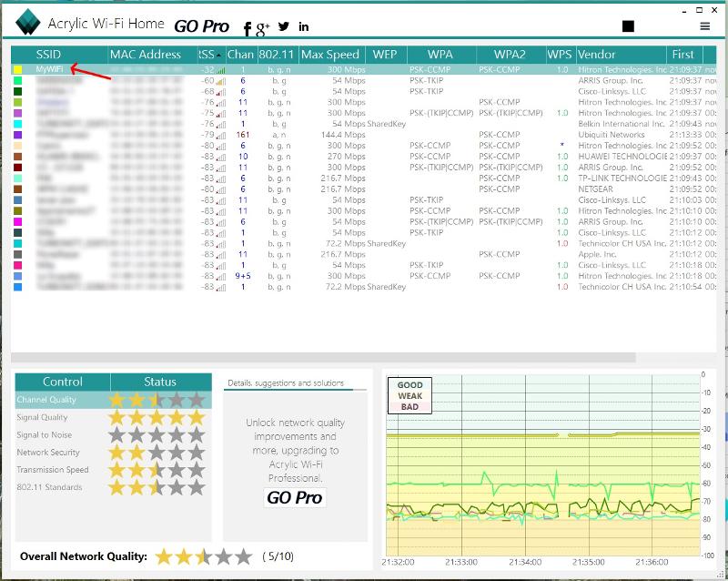Click the magenta swatch of the 54 Mbps ARRIS row
The image size is (728, 581).
[x=17, y=221]
